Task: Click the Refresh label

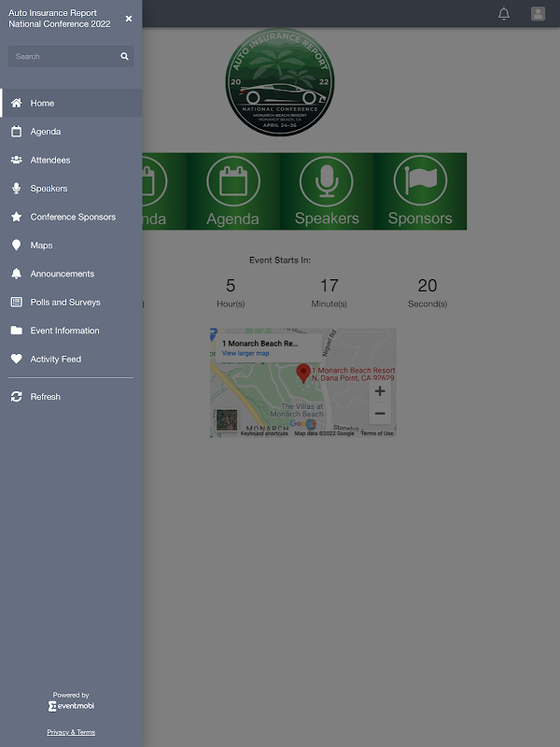Action: (46, 396)
